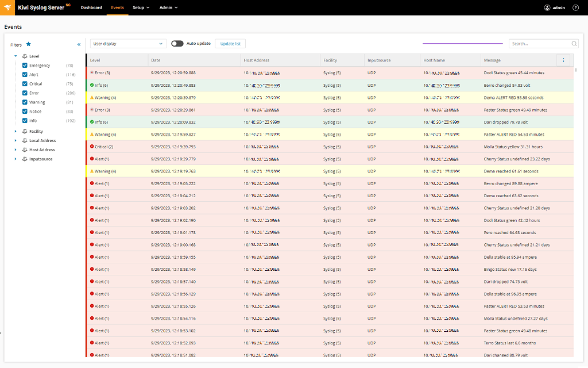Collapse the Filters panel with the chevron icon
Image resolution: width=588 pixels, height=368 pixels.
(x=79, y=44)
